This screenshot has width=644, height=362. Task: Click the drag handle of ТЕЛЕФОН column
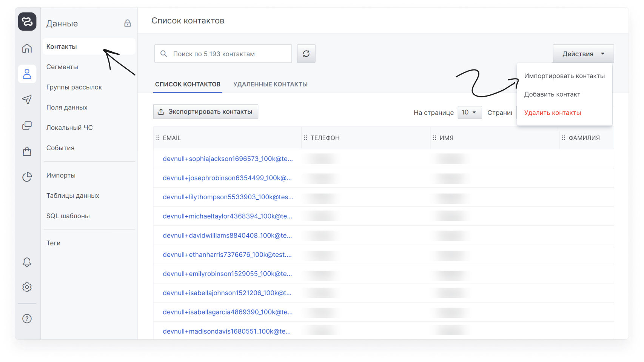tap(305, 138)
